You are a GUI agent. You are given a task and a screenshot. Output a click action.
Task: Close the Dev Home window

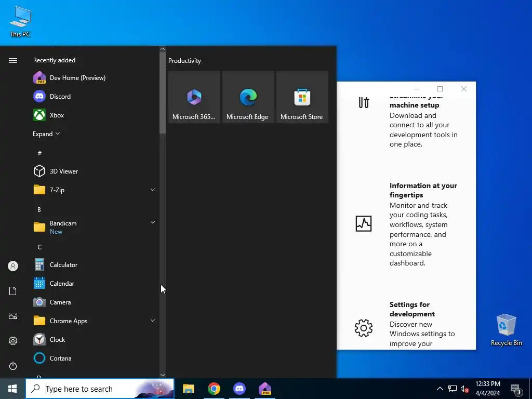464,89
